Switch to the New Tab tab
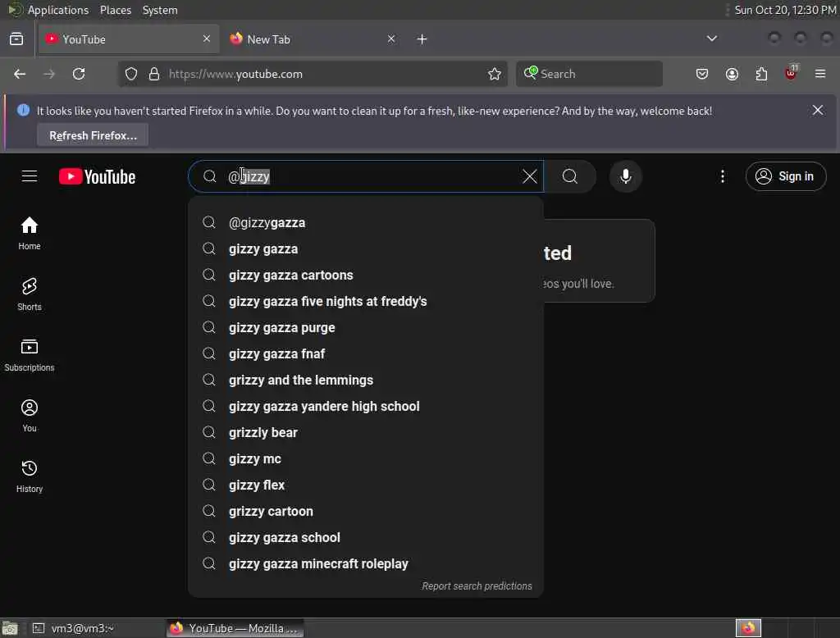 [312, 39]
